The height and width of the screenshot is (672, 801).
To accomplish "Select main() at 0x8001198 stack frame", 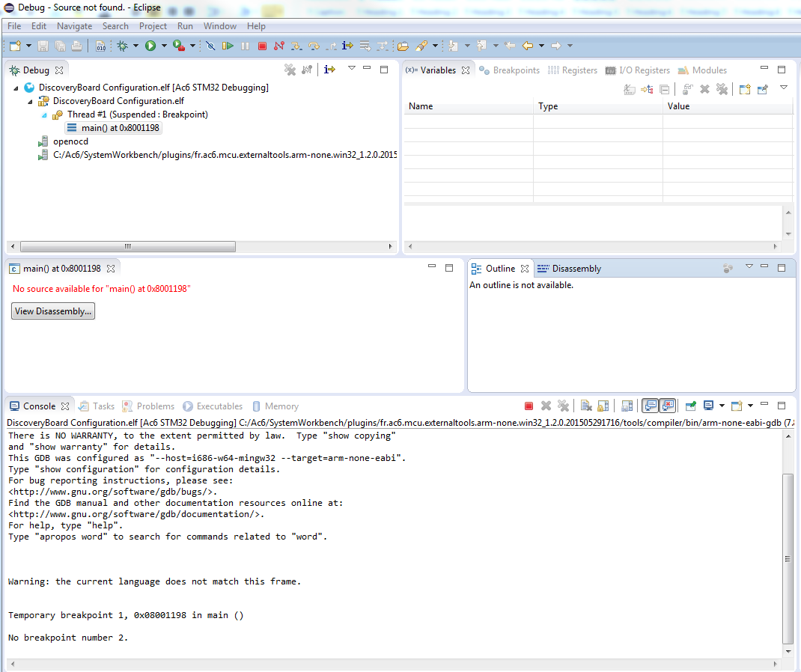I will [x=120, y=128].
